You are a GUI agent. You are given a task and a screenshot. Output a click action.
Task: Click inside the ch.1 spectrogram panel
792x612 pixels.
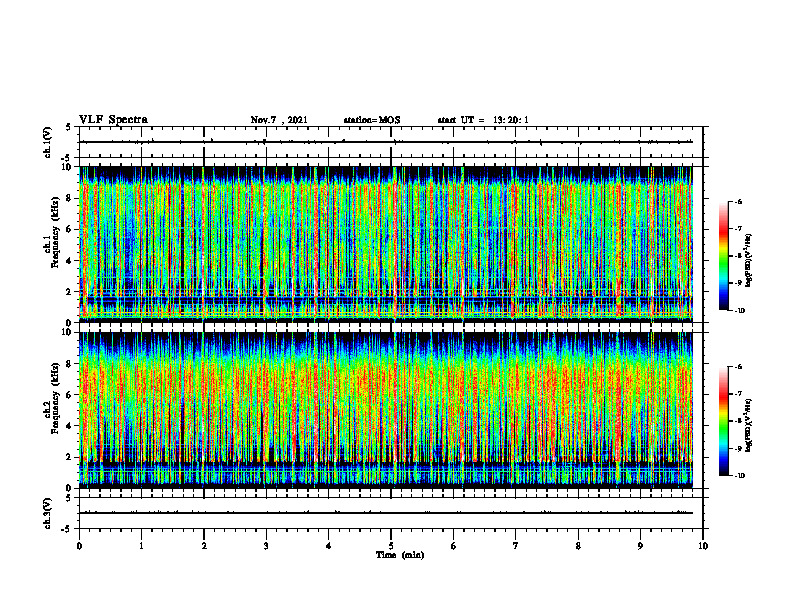pos(386,244)
